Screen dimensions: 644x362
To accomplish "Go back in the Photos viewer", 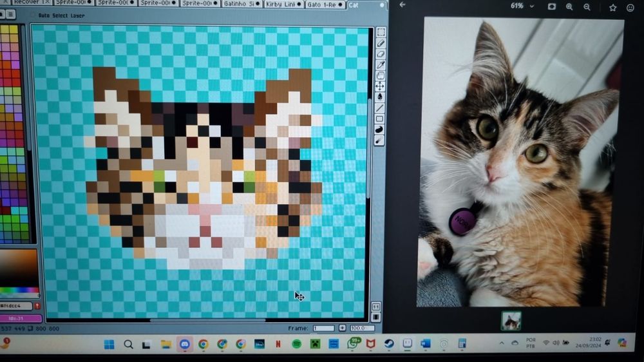I will point(402,5).
